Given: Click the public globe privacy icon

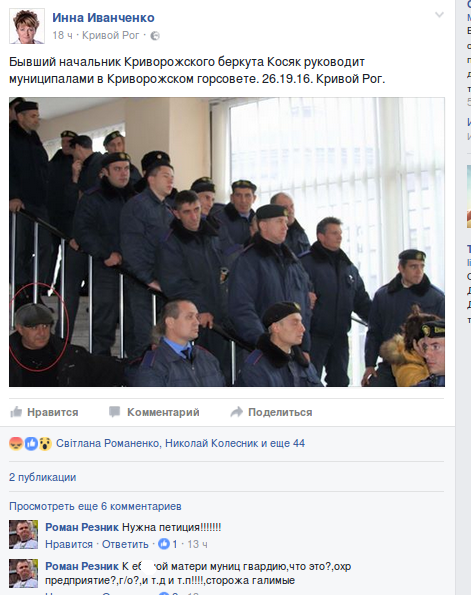Looking at the screenshot, I should point(155,36).
